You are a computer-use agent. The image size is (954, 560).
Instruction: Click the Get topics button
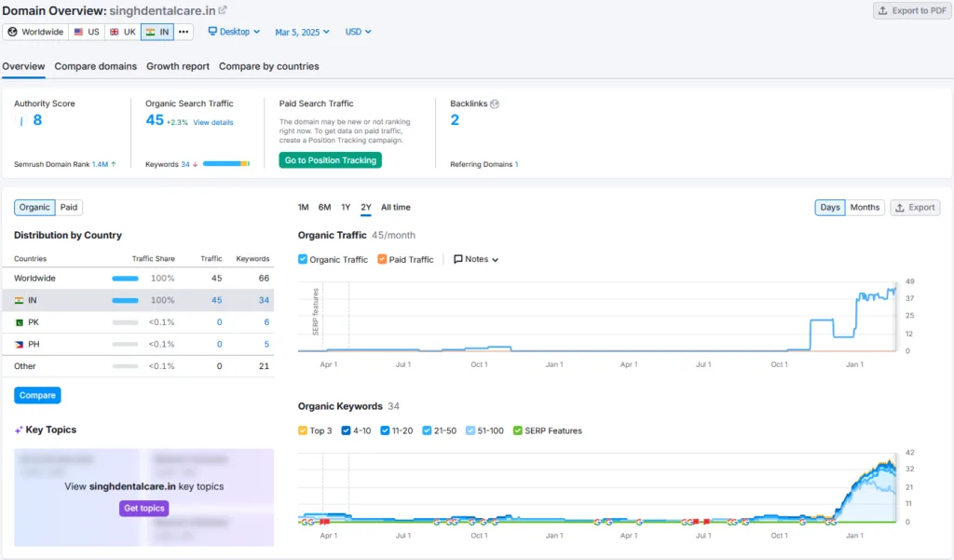(x=144, y=508)
